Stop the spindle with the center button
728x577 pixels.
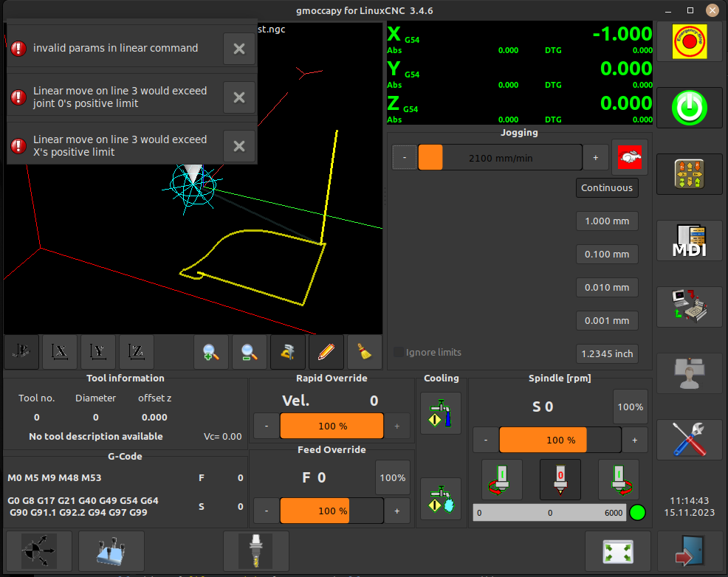[560, 479]
